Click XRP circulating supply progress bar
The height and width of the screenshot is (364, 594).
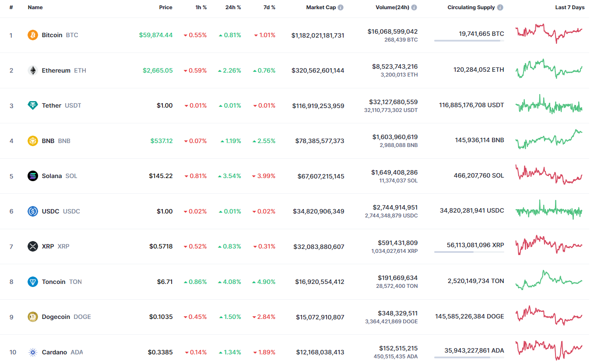point(469,252)
